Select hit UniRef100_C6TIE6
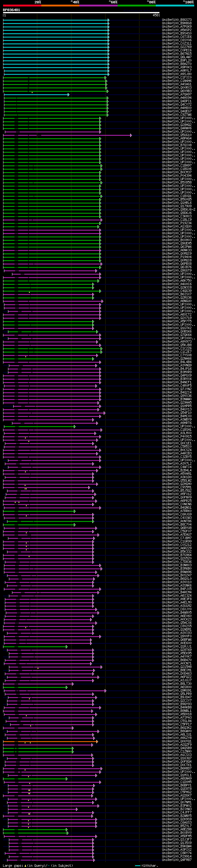The image size is (197, 868). (176, 37)
